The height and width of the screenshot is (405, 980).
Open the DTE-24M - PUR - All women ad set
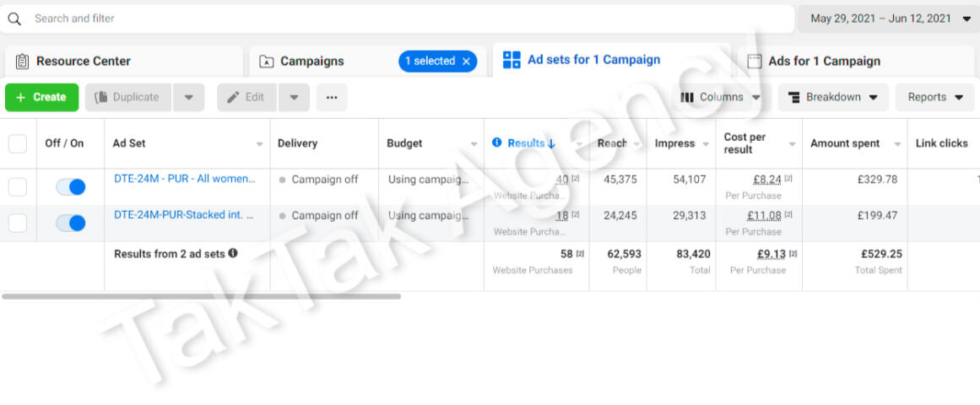coord(184,179)
